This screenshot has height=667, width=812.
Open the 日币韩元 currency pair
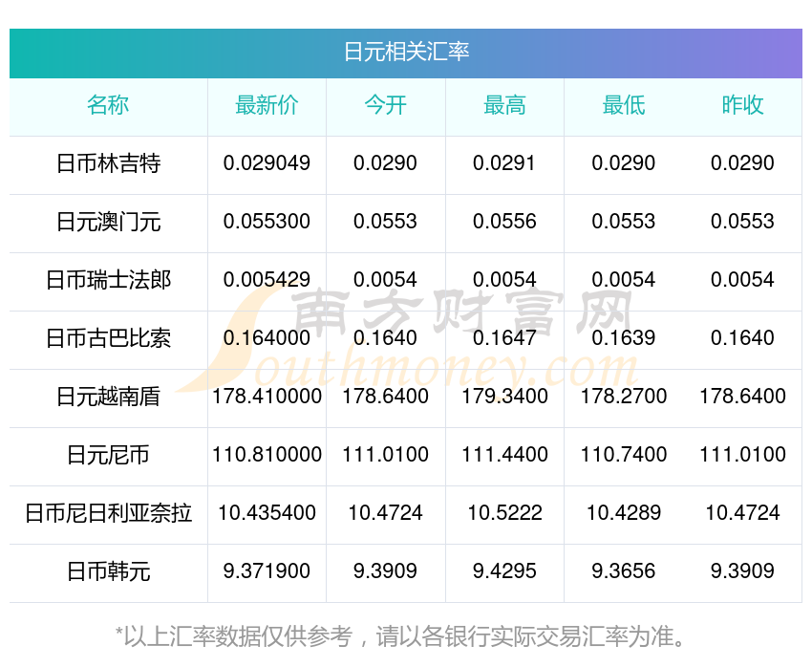coord(108,571)
